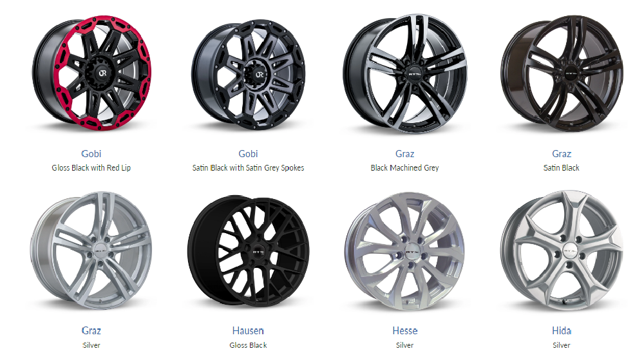
Task: Click the Satin Black with Satin Grey Spokes caption
Action: point(248,168)
